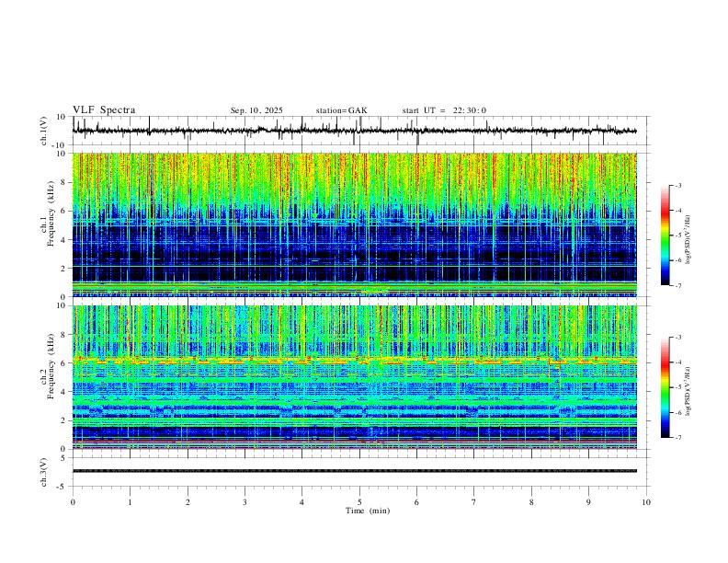
Task: Click the '-7' label on ch.2 color bar
Action: pos(677,437)
